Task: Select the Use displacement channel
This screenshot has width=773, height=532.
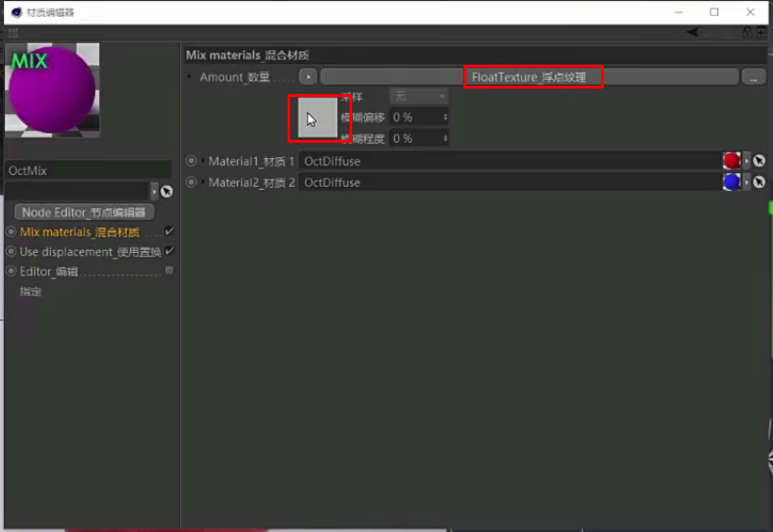Action: pyautogui.click(x=90, y=252)
